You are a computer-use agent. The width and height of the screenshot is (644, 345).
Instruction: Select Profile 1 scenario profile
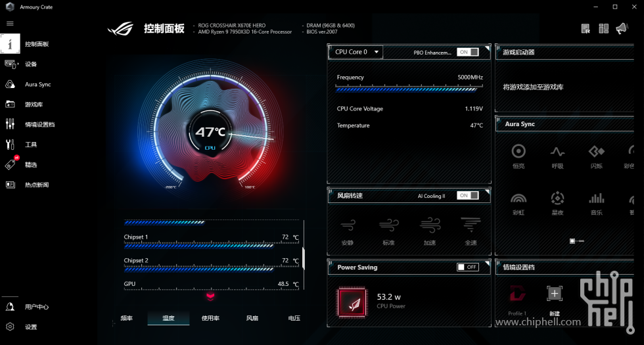click(517, 300)
